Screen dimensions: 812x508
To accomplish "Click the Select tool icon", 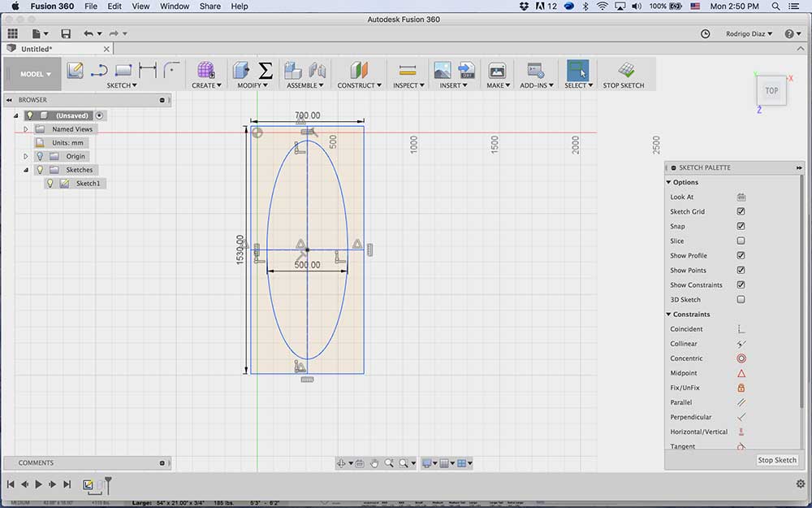I will [577, 71].
